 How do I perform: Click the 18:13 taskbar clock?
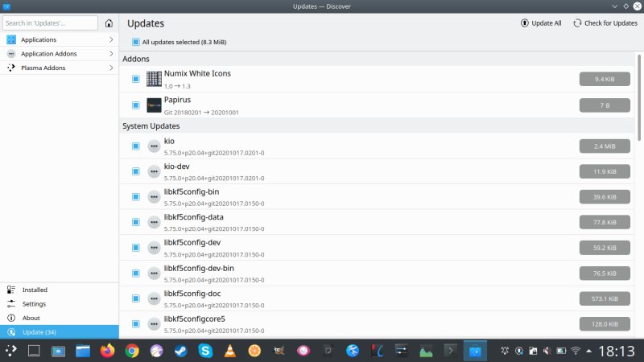click(617, 351)
